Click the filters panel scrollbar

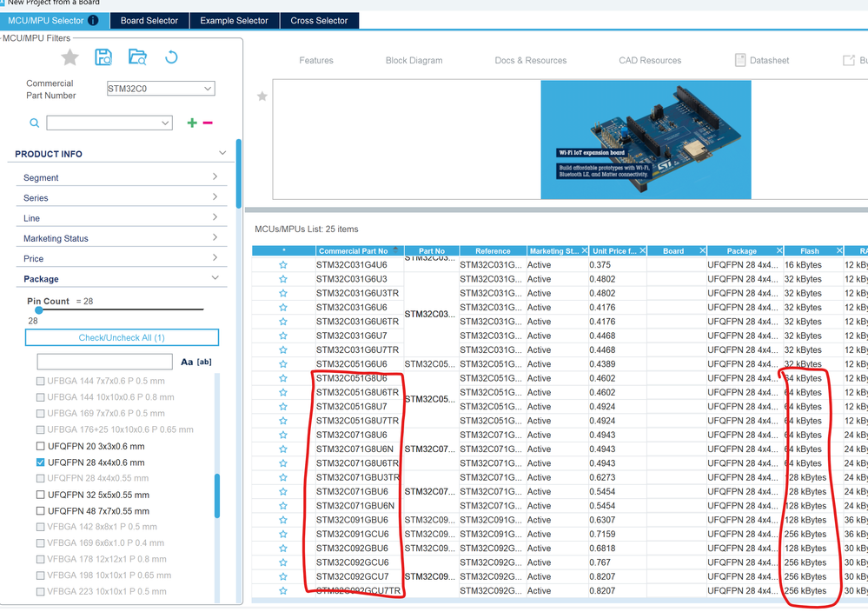pyautogui.click(x=239, y=173)
